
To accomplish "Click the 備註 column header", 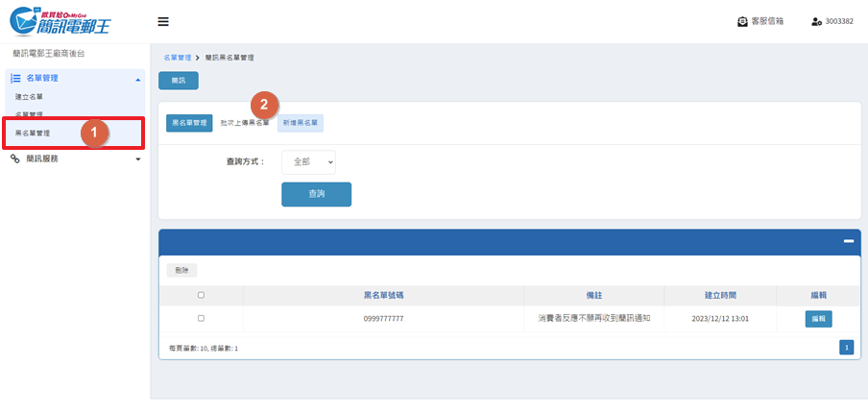I will [x=594, y=296].
